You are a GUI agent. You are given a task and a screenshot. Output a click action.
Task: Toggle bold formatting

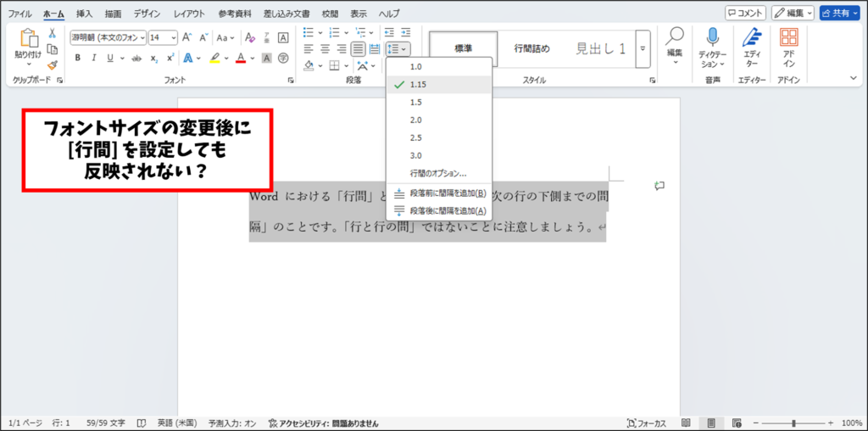(77, 58)
